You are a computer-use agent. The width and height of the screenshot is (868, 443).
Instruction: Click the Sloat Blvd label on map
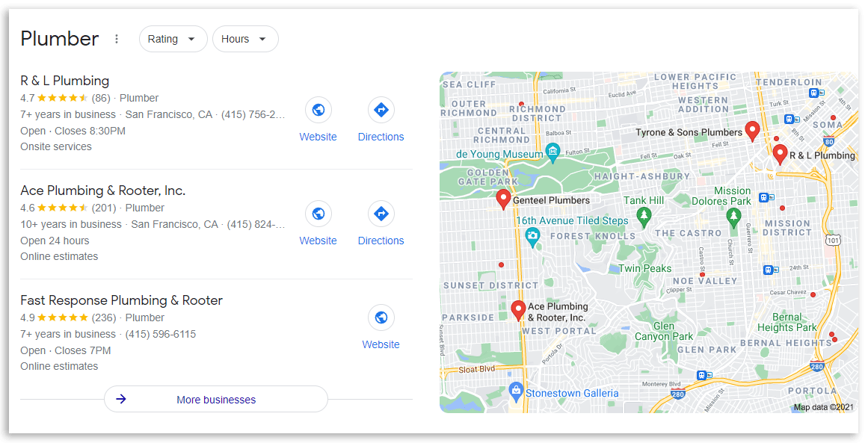click(477, 370)
